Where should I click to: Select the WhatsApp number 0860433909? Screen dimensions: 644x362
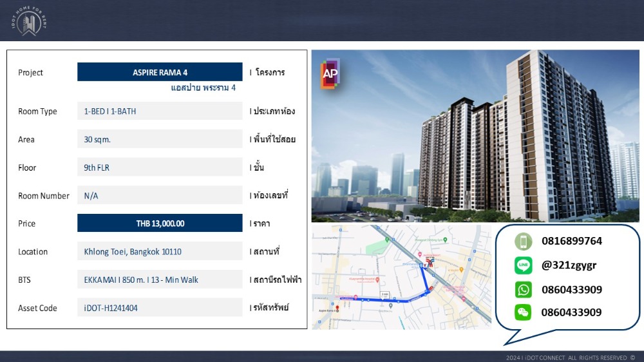point(572,290)
